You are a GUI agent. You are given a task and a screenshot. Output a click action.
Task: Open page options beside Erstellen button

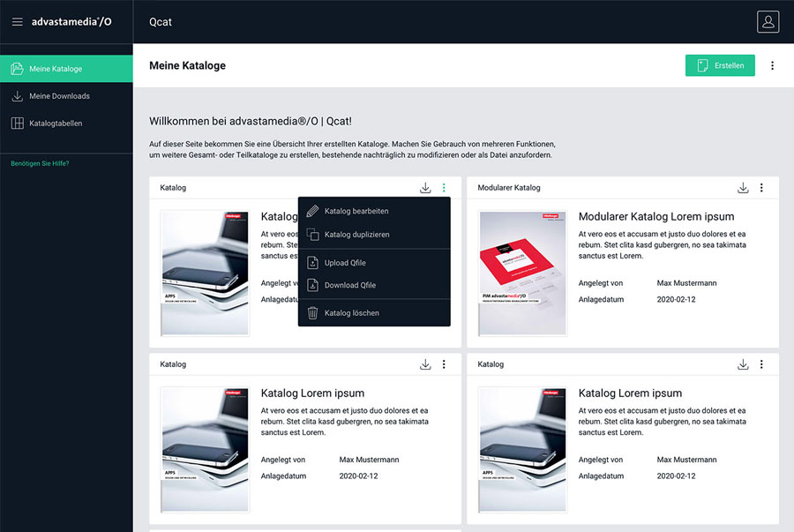coord(772,65)
